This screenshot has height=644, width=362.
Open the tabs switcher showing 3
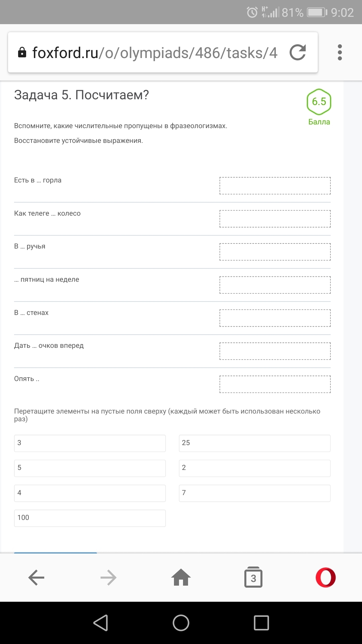253,578
